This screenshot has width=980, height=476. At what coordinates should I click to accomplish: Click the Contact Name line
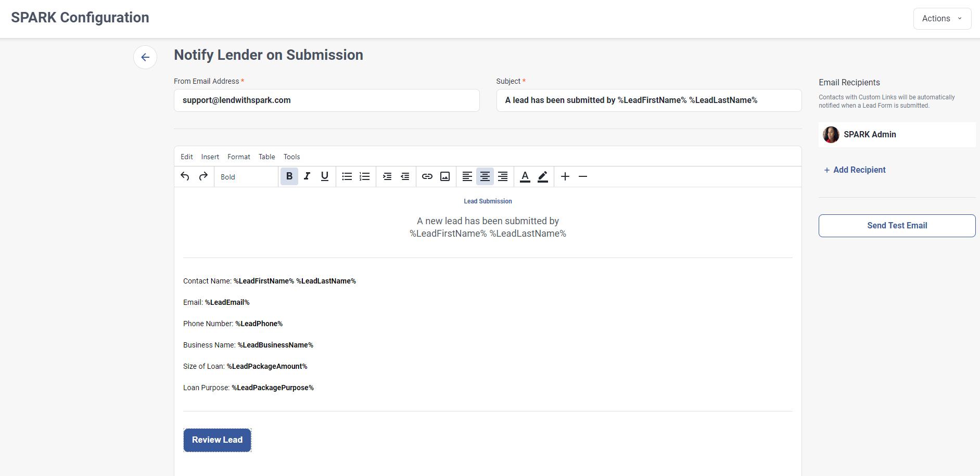(270, 281)
